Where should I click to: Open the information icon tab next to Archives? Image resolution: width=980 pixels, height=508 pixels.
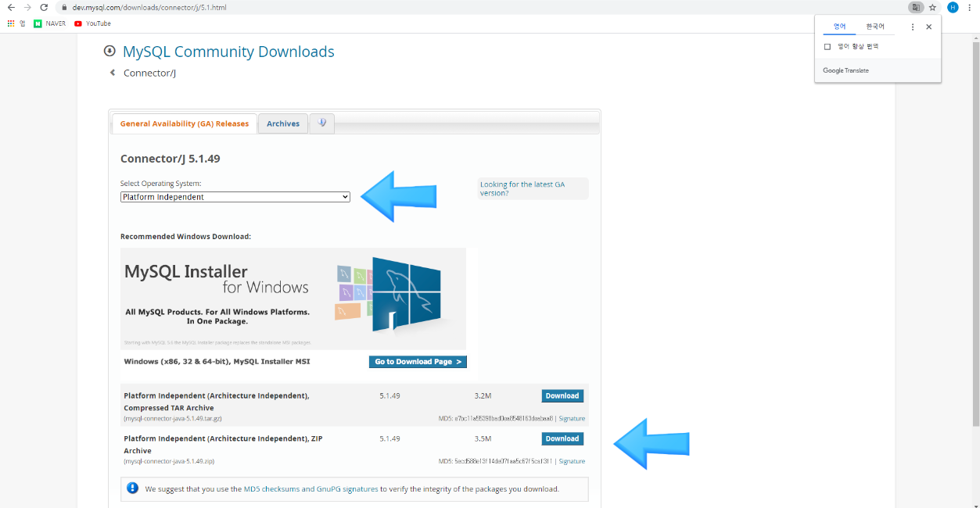click(x=321, y=123)
